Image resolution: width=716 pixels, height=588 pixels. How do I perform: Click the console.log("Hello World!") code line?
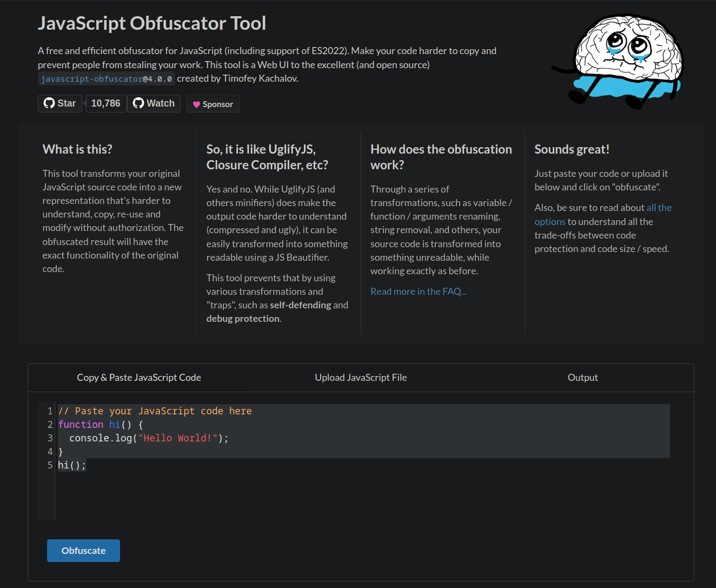click(x=149, y=438)
